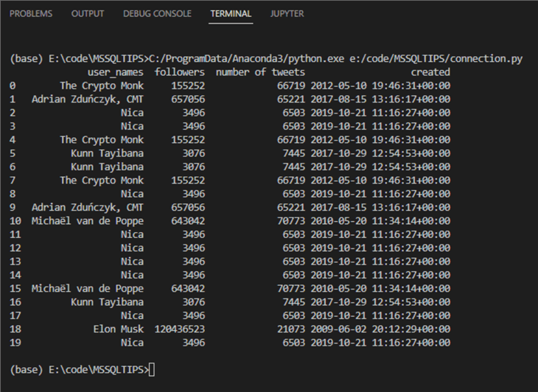Click tweets count 70773 in row 10
The image size is (538, 392).
tap(291, 221)
